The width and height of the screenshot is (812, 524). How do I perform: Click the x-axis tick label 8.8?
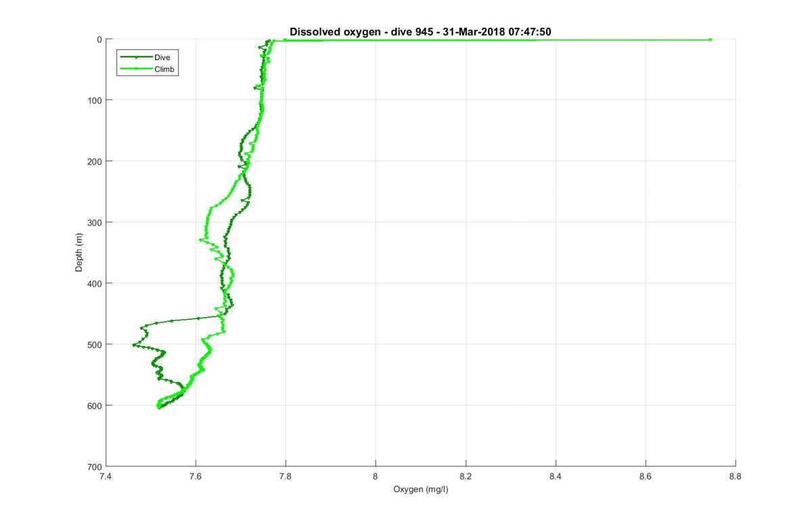pyautogui.click(x=736, y=476)
